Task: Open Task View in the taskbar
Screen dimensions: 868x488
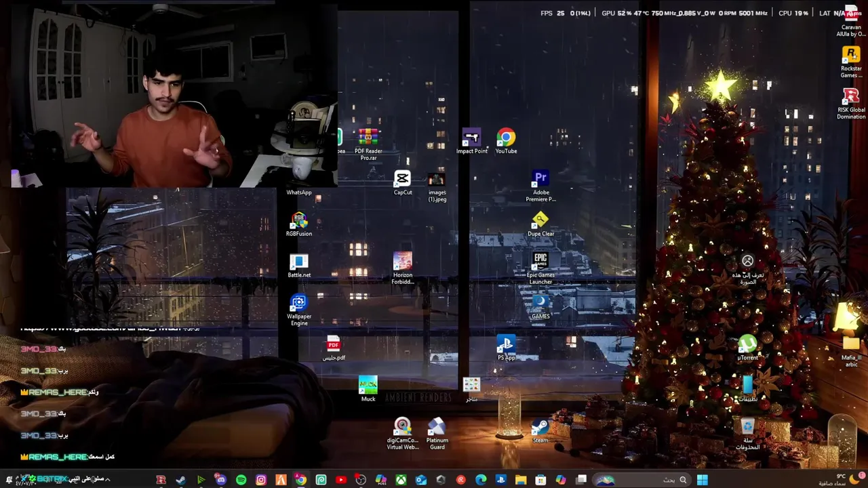Action: pyautogui.click(x=581, y=480)
